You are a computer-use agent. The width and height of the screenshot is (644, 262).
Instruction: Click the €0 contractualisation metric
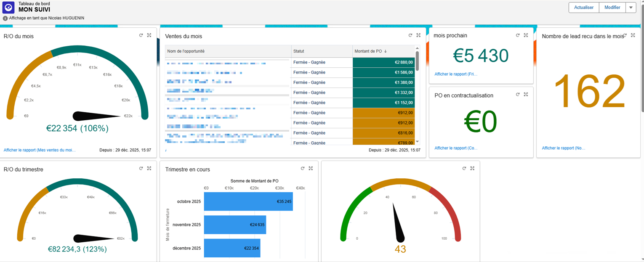coord(481,122)
